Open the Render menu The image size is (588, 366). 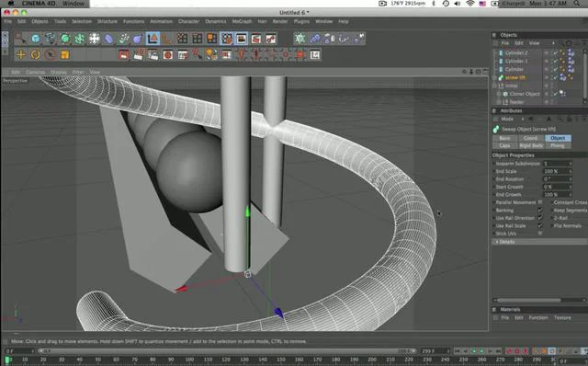point(280,21)
